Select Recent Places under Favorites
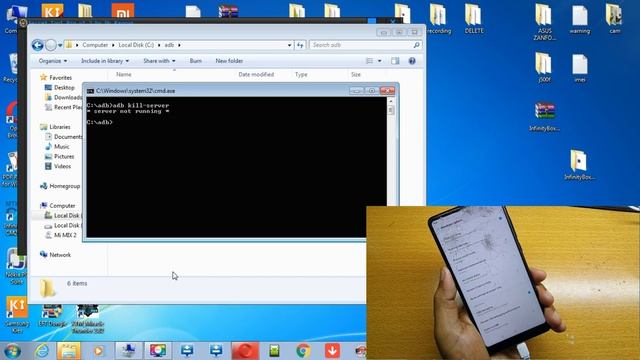 point(63,107)
